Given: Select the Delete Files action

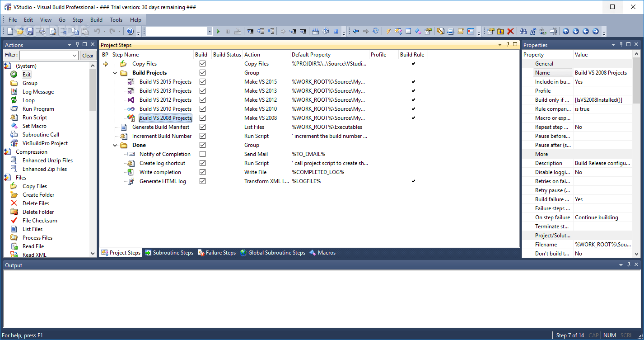Looking at the screenshot, I should click(36, 203).
